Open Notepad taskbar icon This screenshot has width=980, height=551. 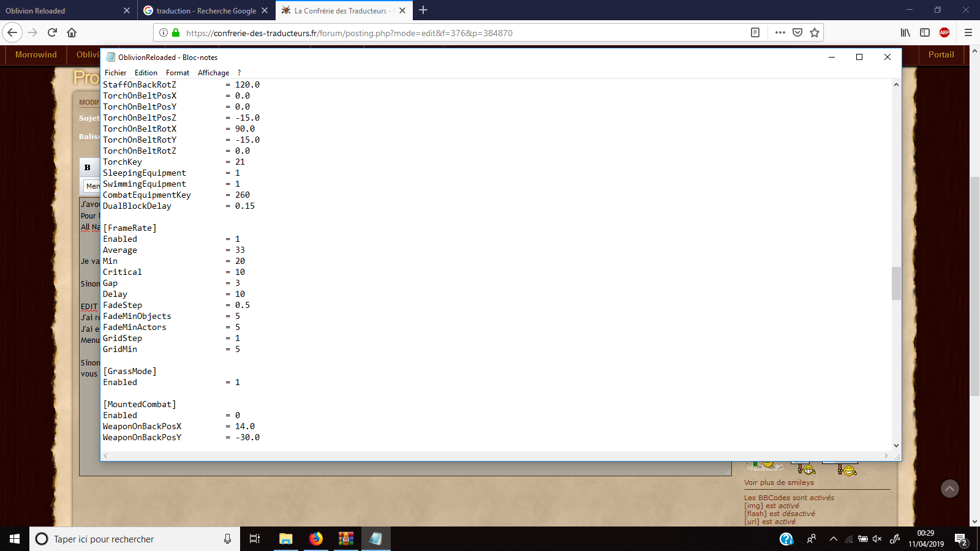point(375,539)
